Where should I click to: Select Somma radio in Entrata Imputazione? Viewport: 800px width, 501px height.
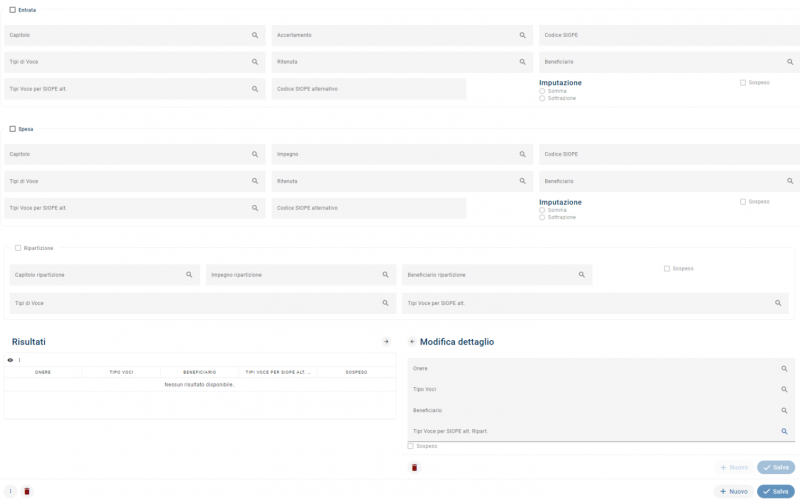pos(542,91)
